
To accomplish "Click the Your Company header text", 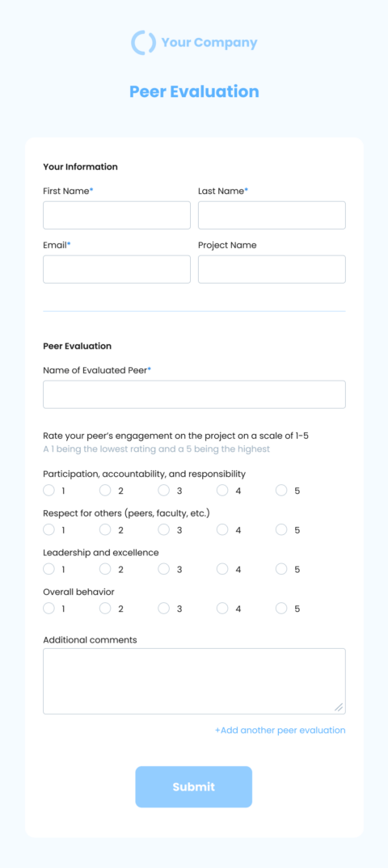I will click(x=209, y=43).
